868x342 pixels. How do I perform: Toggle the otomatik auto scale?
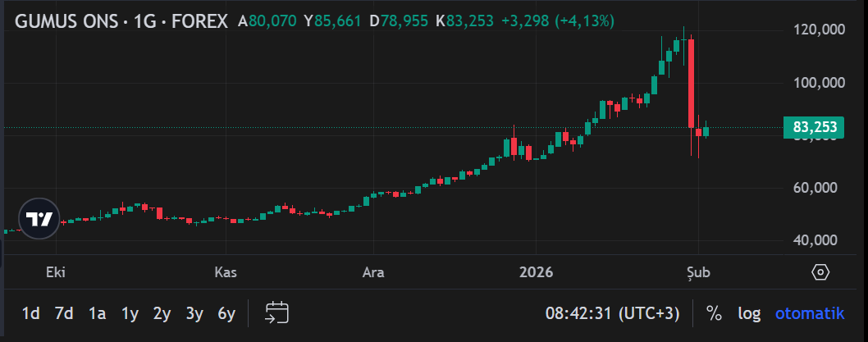tap(810, 313)
